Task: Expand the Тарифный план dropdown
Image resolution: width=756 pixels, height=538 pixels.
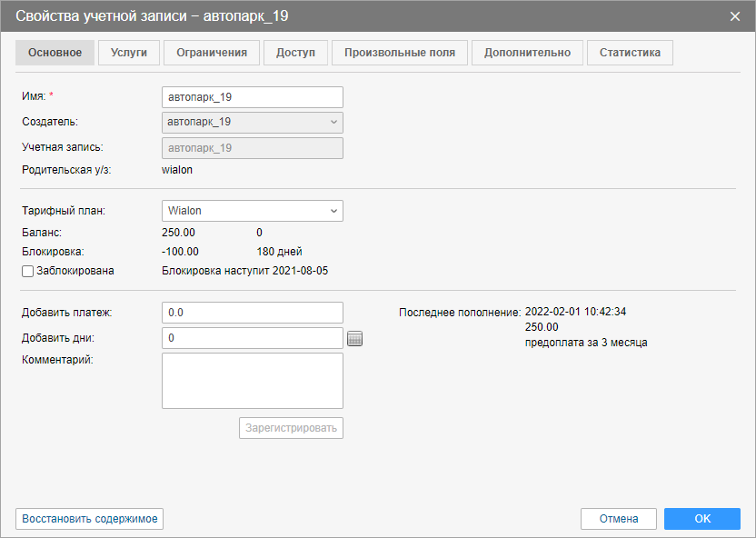Action: coord(252,211)
